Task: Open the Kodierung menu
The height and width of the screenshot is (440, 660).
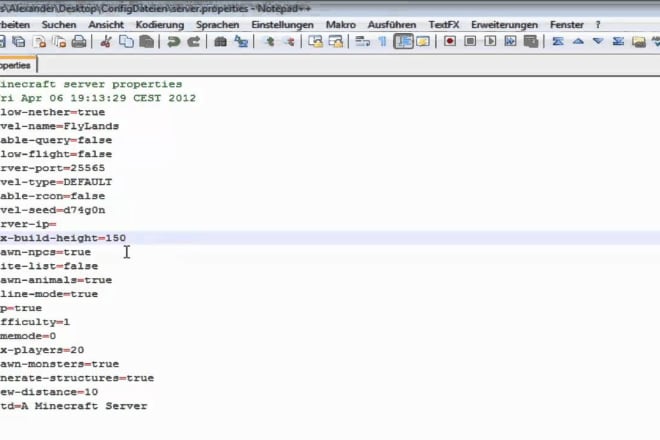Action: pos(160,25)
